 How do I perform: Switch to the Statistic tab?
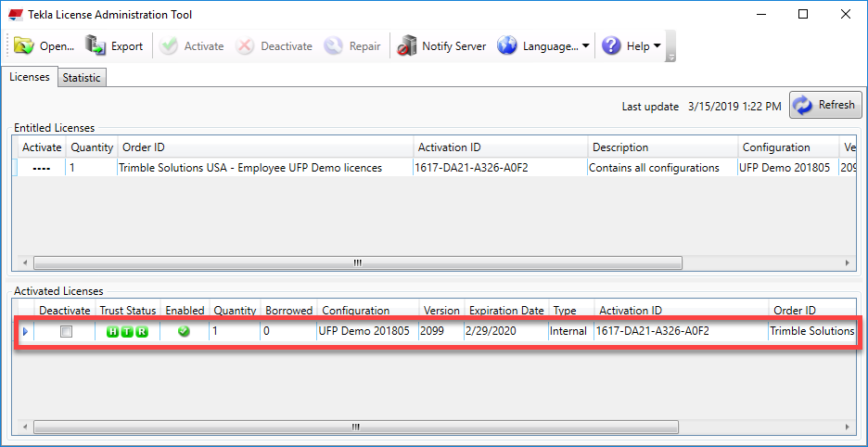click(x=82, y=78)
